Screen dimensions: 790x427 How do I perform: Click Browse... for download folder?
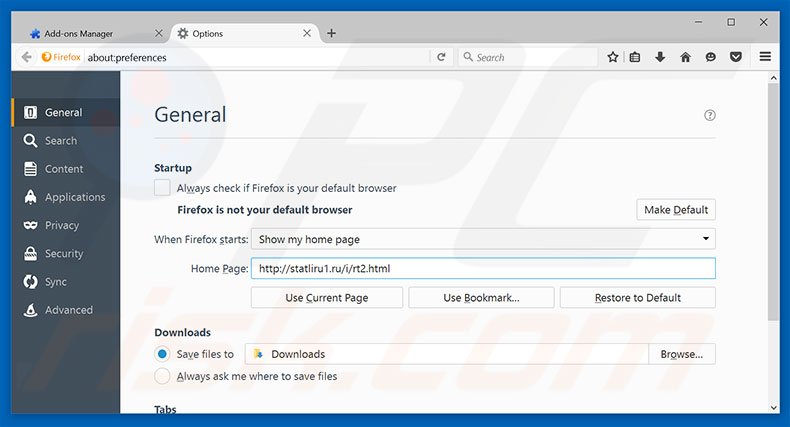(x=682, y=354)
